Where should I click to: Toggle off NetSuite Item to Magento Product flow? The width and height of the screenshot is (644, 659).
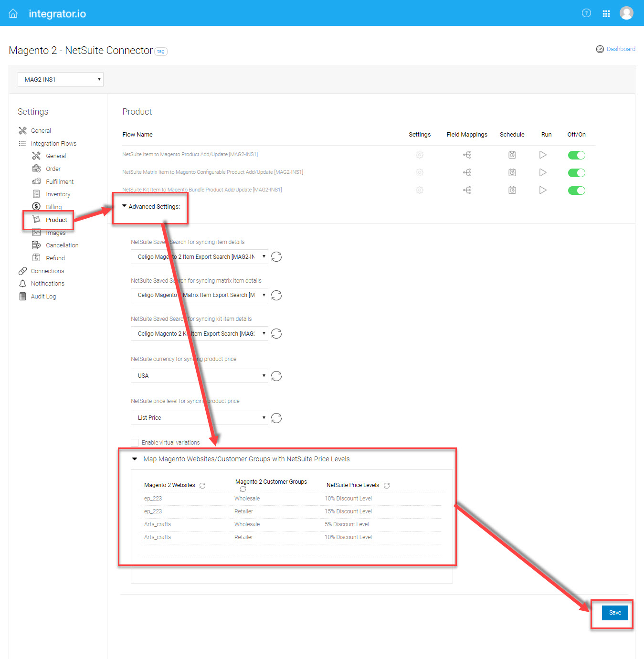(577, 155)
